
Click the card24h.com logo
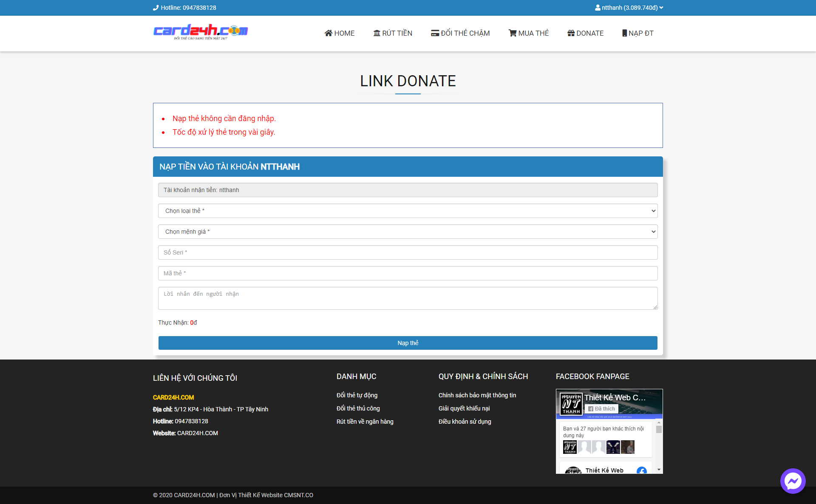coord(201,32)
